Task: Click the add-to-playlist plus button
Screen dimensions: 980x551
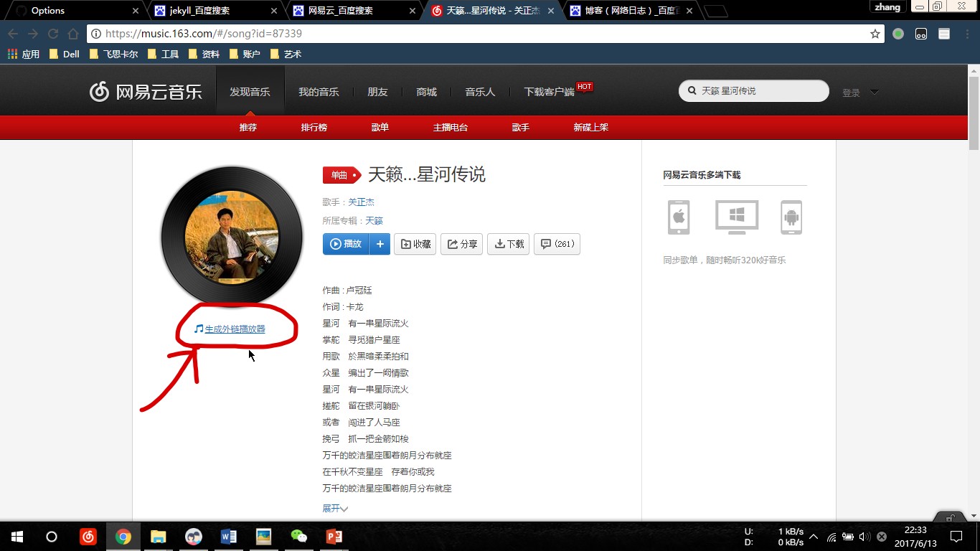Action: point(380,244)
